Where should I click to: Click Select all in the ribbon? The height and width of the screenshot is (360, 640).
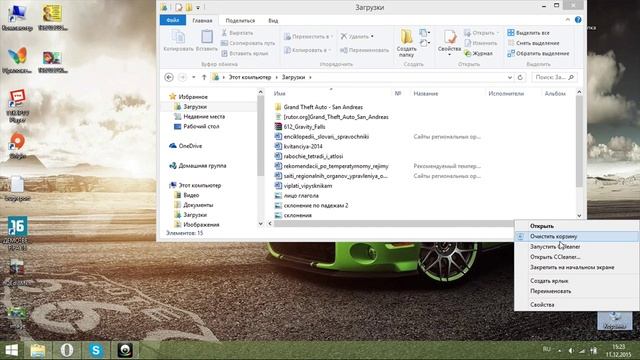tap(528, 33)
